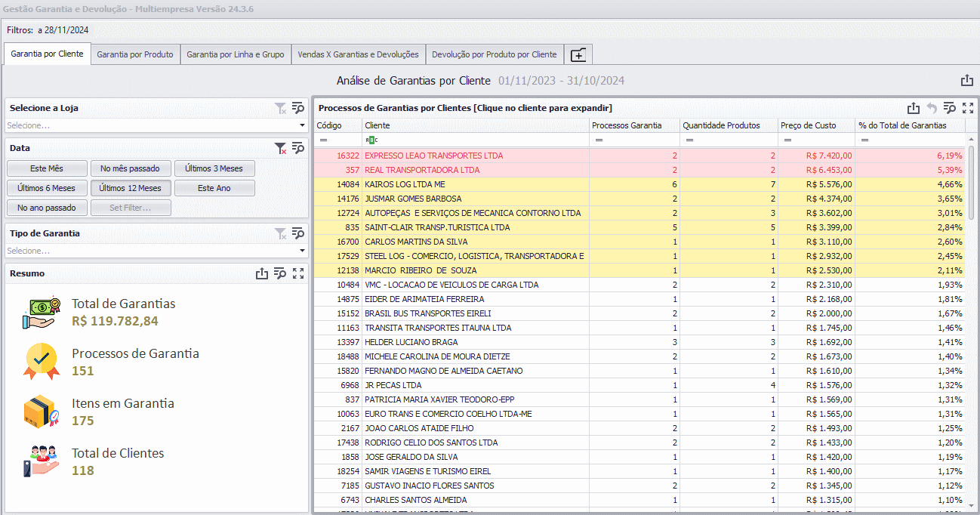This screenshot has height=515, width=980.
Task: Sort by % do Total de Garantias header
Action: click(x=911, y=125)
